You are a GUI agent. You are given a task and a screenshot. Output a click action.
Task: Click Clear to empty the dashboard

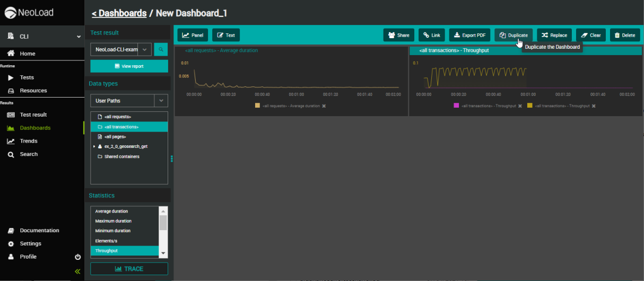click(590, 35)
